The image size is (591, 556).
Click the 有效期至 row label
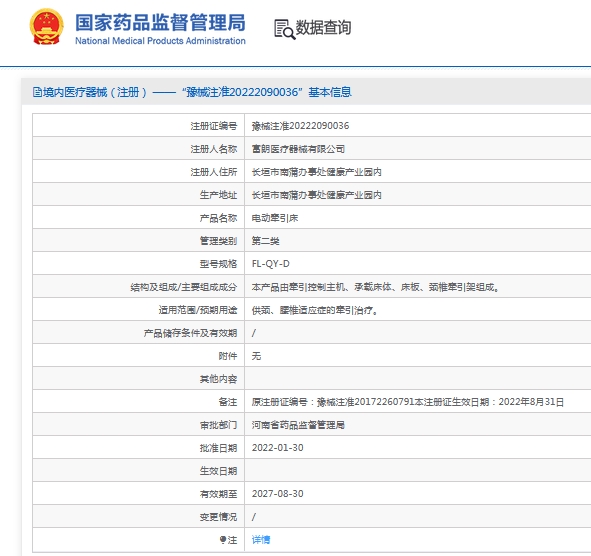[218, 494]
